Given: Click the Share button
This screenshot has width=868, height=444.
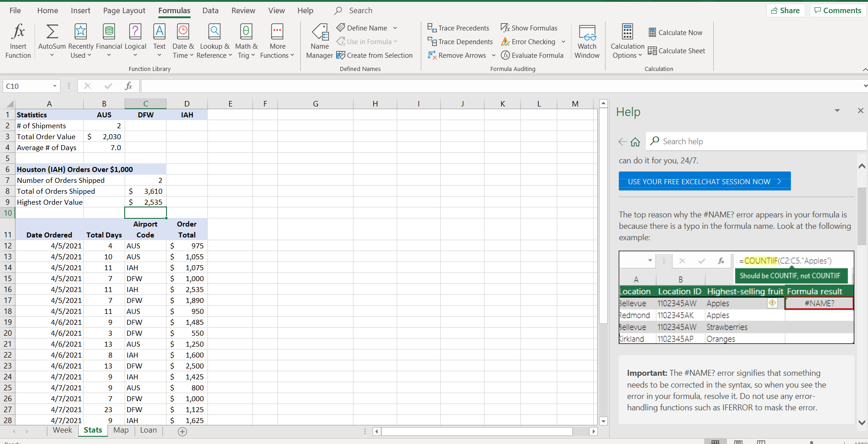Looking at the screenshot, I should click(x=785, y=10).
